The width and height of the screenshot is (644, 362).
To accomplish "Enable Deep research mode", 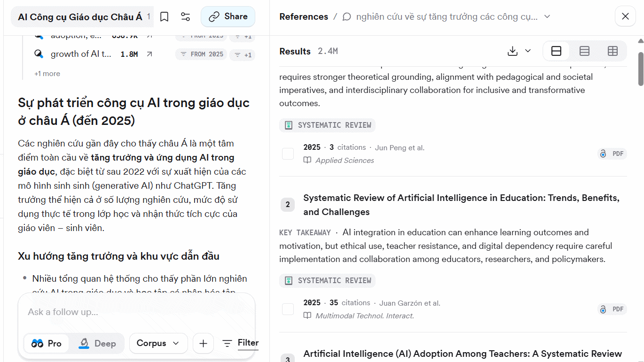I will (x=98, y=343).
